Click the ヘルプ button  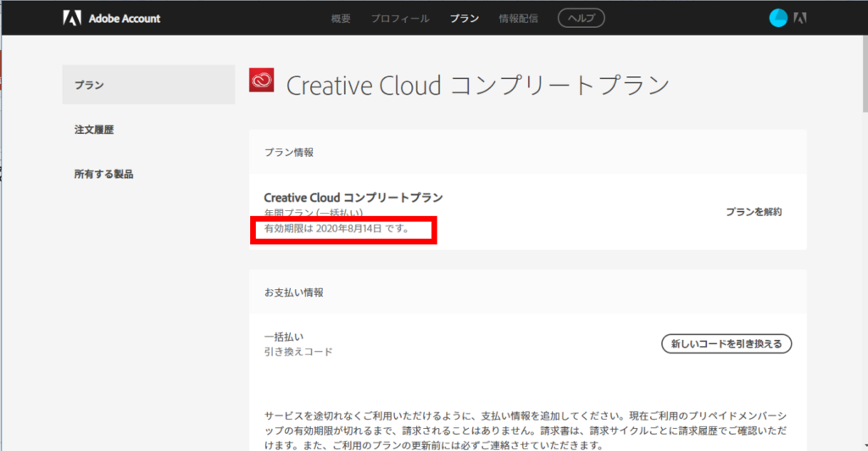[x=581, y=19]
